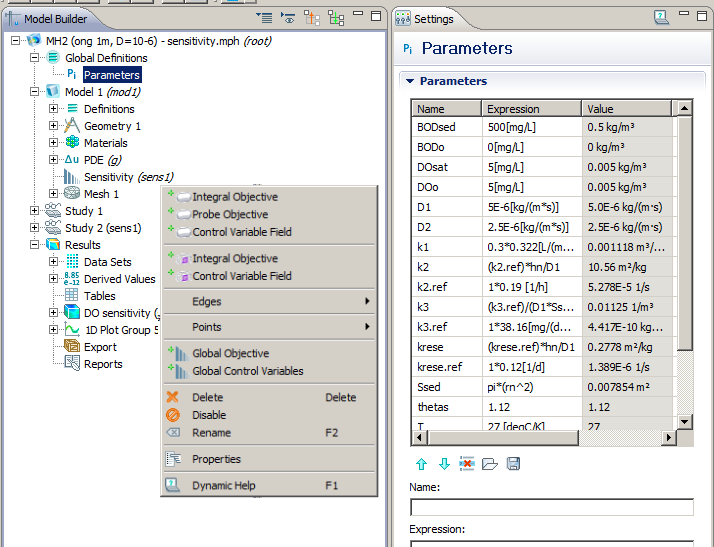Image resolution: width=714 pixels, height=547 pixels.
Task: Expand the Geometry 1 node
Action: point(54,126)
